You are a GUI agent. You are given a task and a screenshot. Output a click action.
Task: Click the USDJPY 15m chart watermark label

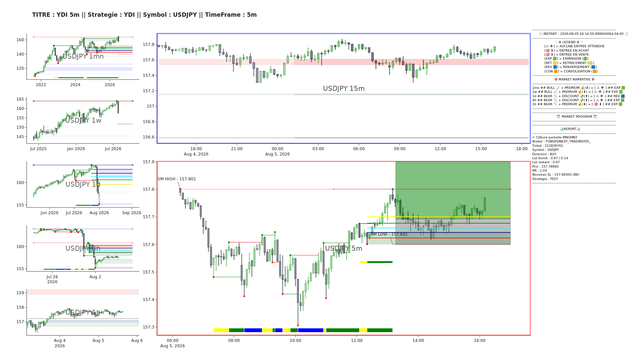point(344,88)
